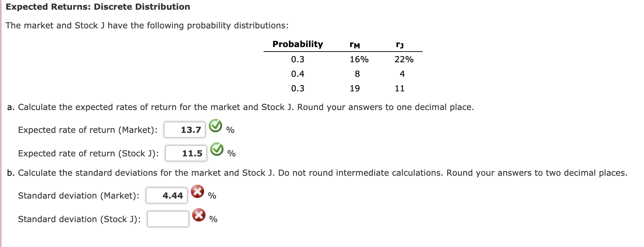
Task: Click the rJ column header
Action: click(400, 44)
